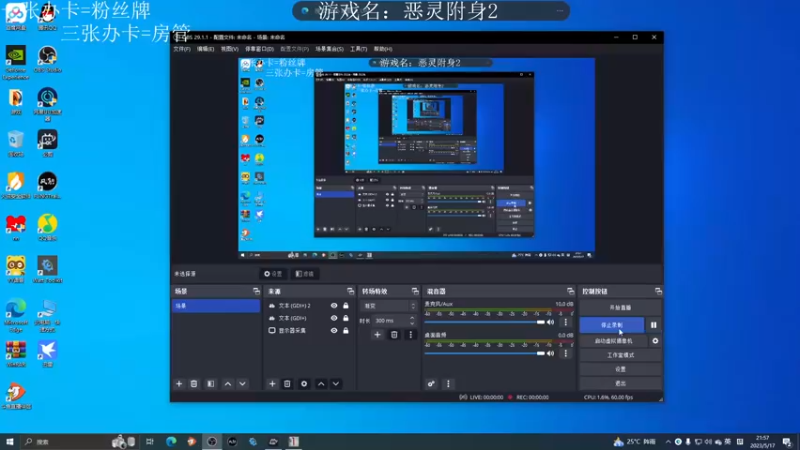Screen dimensions: 800x450
Task: Hide the 文本 (GDI+) 2 source eye icon
Action: (x=334, y=306)
